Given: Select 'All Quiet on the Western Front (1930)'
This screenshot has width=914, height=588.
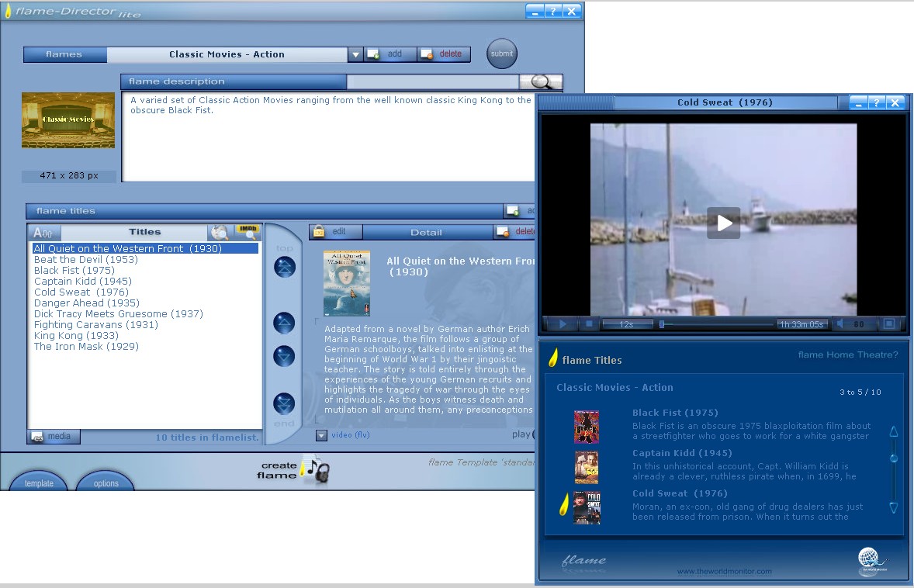Looking at the screenshot, I should point(145,249).
